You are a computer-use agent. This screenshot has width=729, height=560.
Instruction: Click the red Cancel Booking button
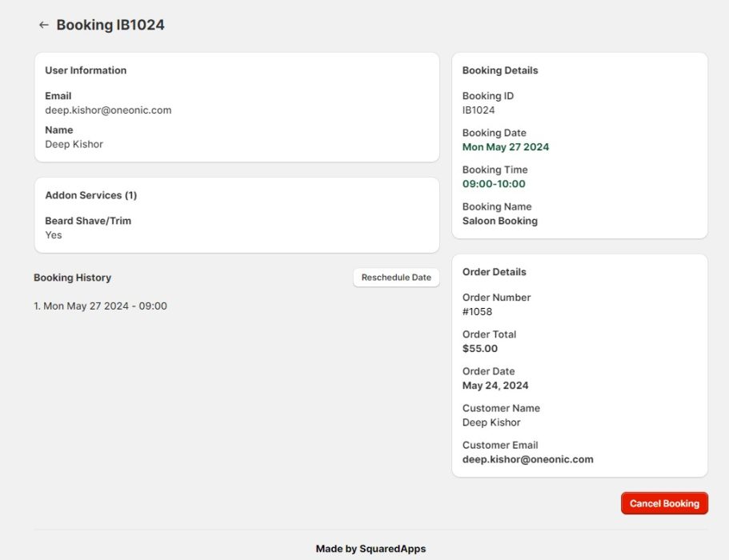point(664,503)
